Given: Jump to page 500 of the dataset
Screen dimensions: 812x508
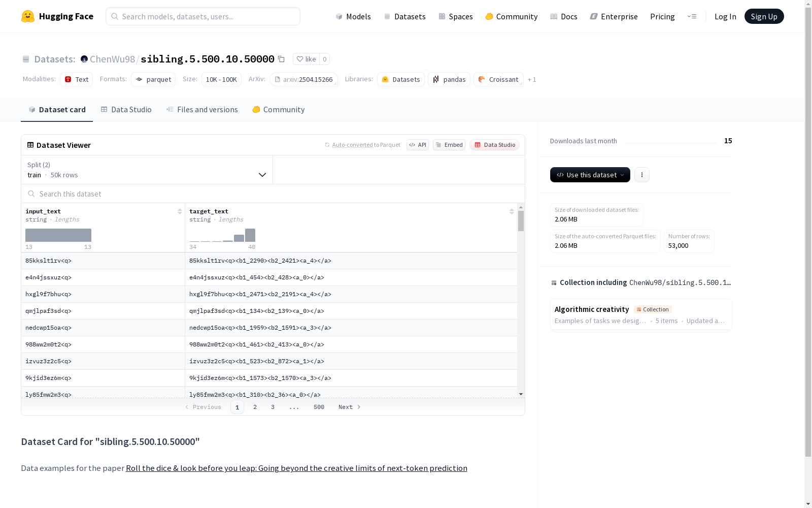Looking at the screenshot, I should coord(319,407).
